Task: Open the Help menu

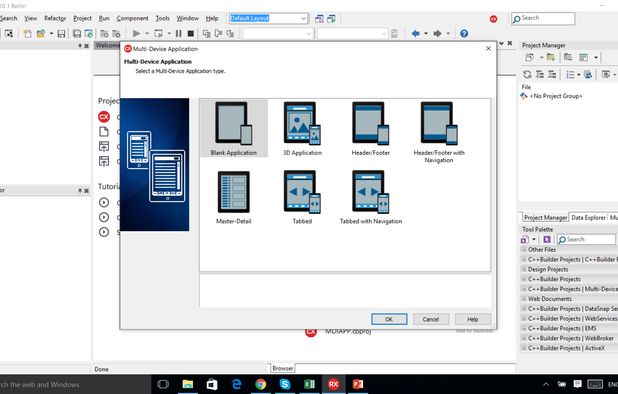Action: click(212, 18)
